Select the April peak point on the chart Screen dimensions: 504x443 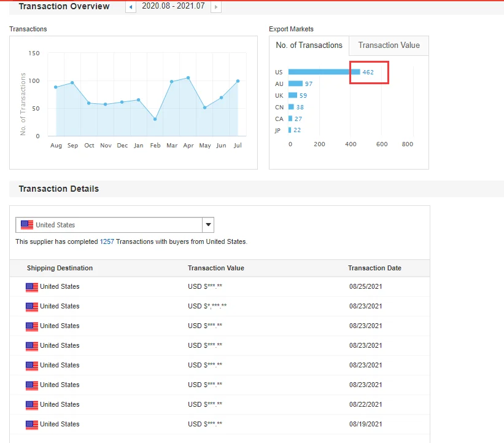point(188,78)
